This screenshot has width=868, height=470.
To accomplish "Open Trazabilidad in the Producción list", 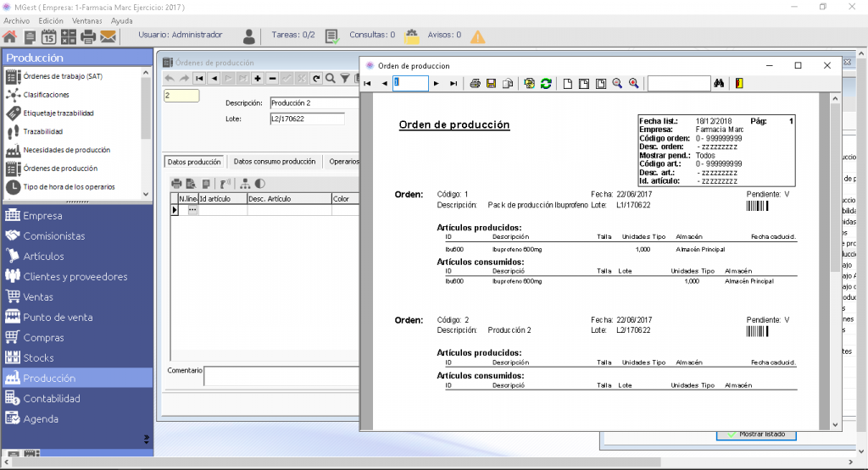I will [x=42, y=131].
